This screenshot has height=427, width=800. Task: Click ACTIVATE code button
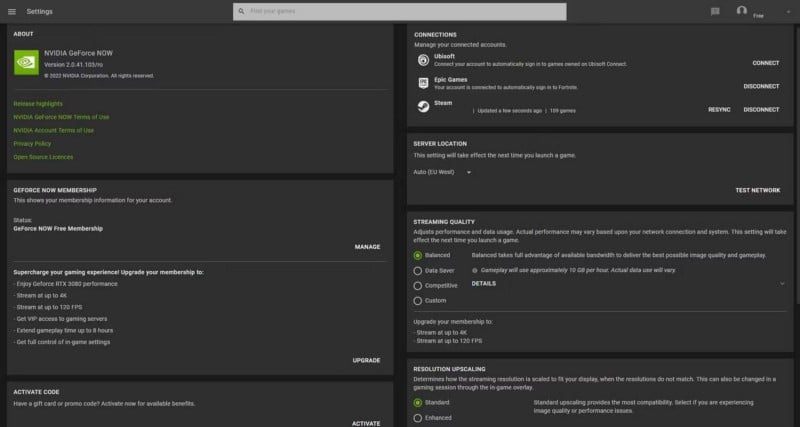point(366,423)
